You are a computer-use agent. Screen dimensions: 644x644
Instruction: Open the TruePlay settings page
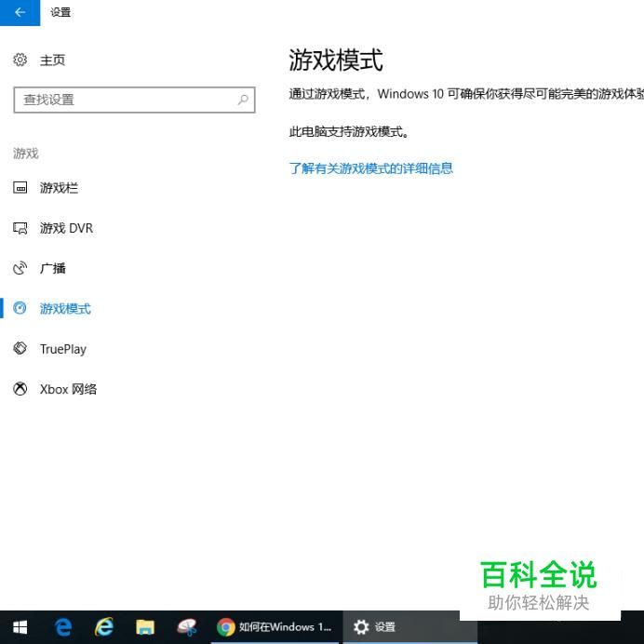[63, 349]
